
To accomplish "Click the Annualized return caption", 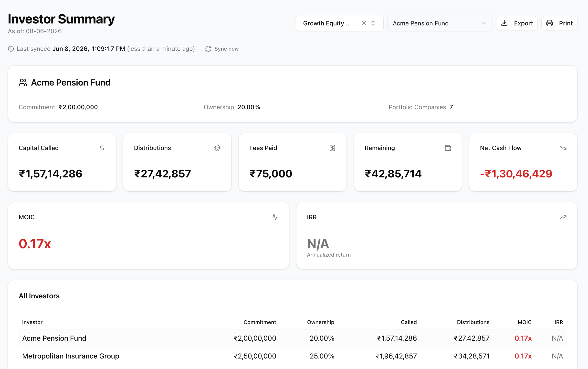I will 329,255.
